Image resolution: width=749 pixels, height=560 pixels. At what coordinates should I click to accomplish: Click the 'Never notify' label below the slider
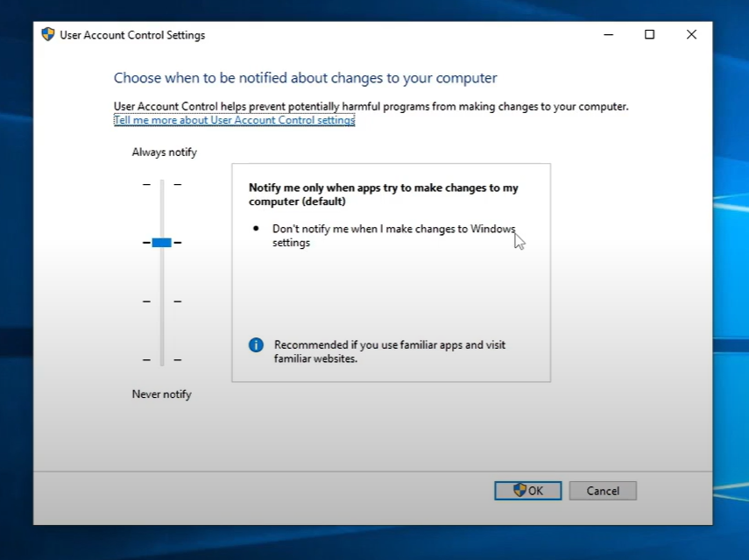click(161, 394)
